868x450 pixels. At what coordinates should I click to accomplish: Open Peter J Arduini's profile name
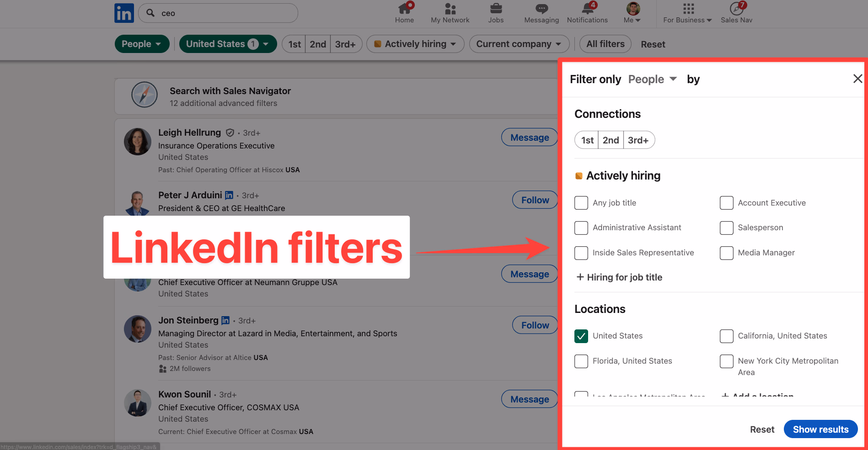(190, 195)
